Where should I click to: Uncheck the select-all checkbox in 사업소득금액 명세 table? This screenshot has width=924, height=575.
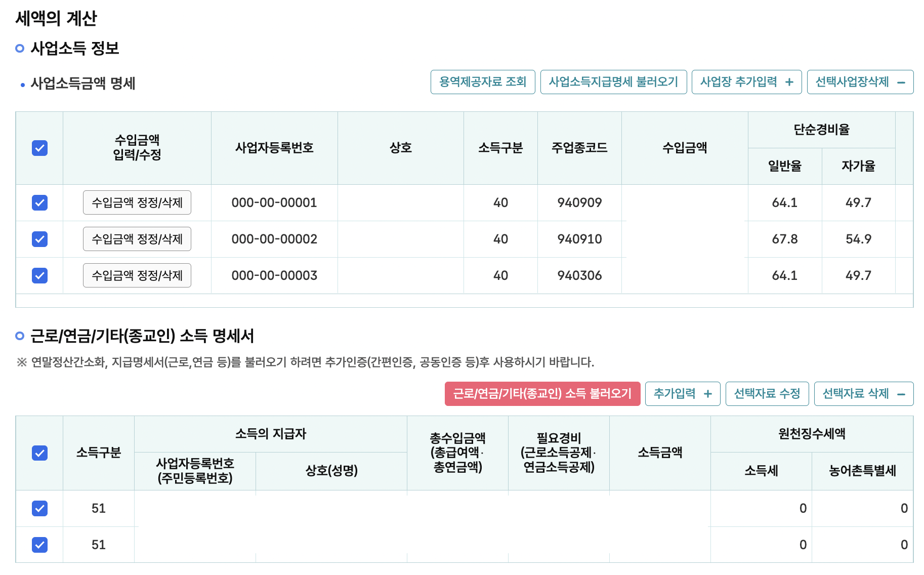tap(39, 148)
